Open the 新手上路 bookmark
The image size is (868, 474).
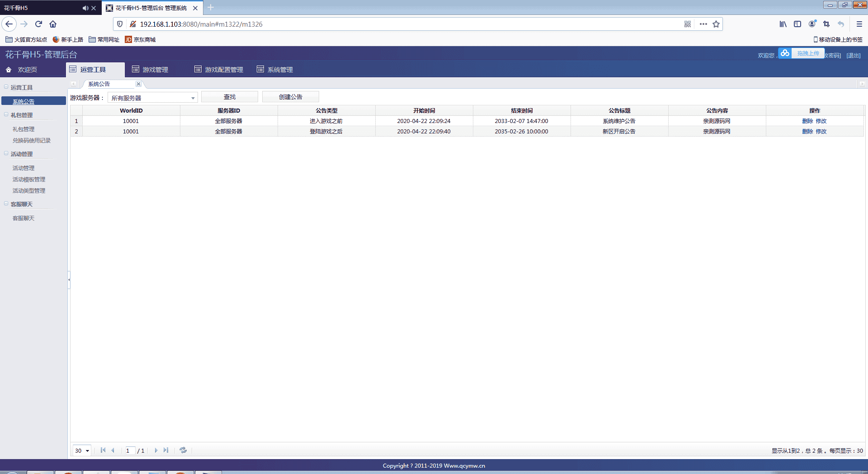(x=68, y=39)
